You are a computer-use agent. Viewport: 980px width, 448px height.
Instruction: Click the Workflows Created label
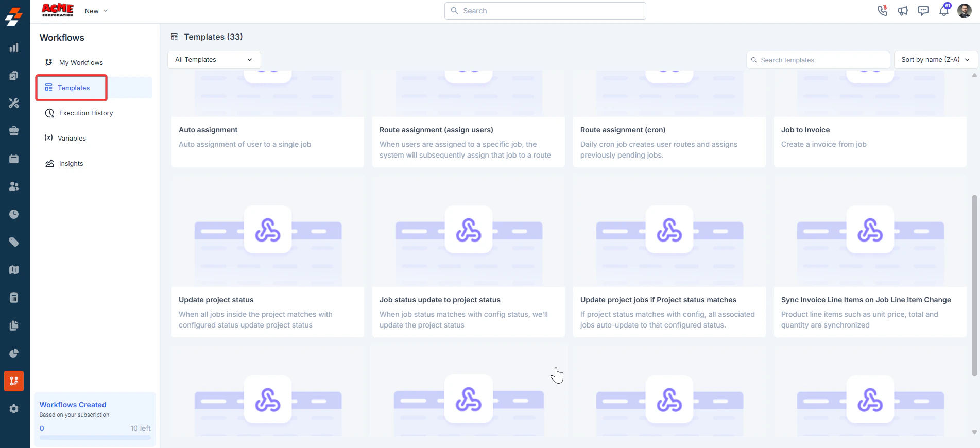click(x=73, y=405)
